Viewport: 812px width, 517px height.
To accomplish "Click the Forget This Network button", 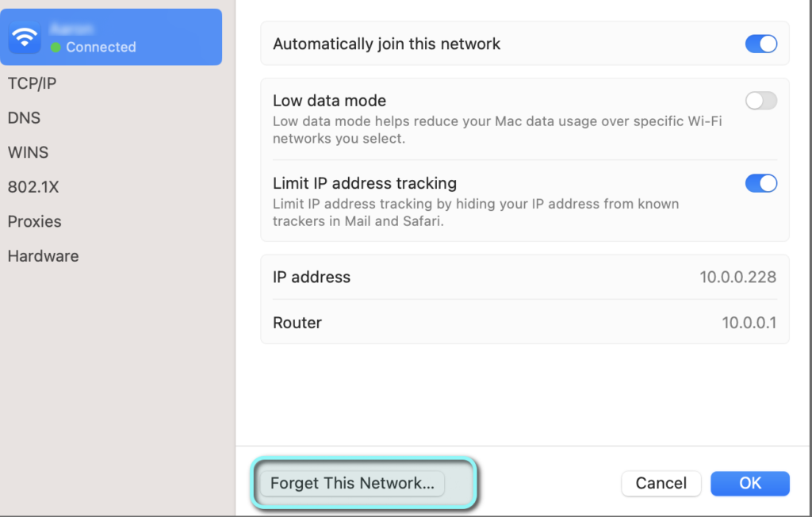I will click(x=352, y=483).
